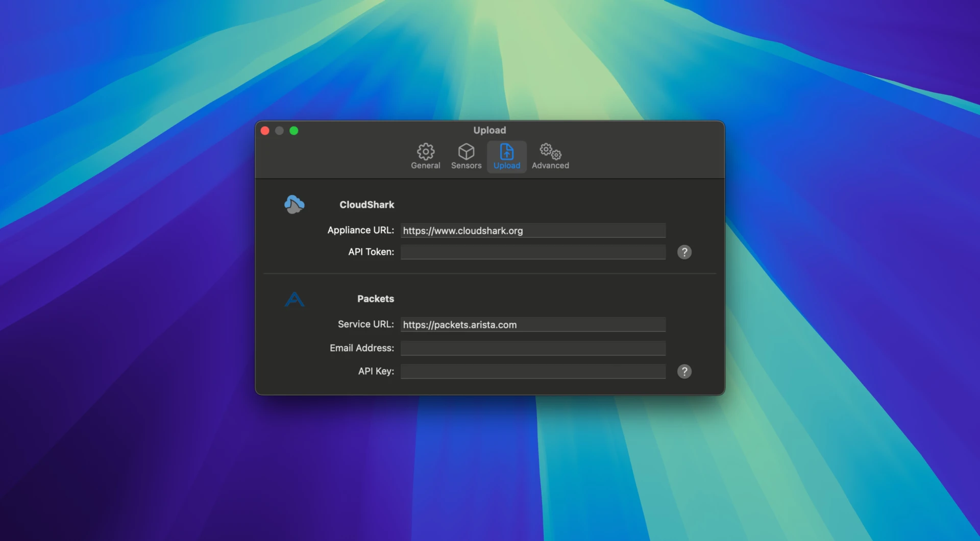Viewport: 980px width, 541px height.
Task: Focus the API Token input field
Action: click(532, 252)
